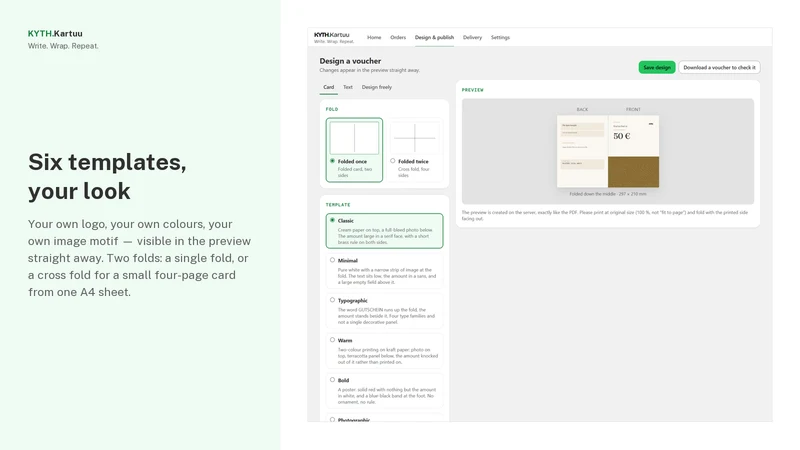Viewport: 800px width, 450px height.
Task: Click the FRONT label above preview
Action: (633, 109)
